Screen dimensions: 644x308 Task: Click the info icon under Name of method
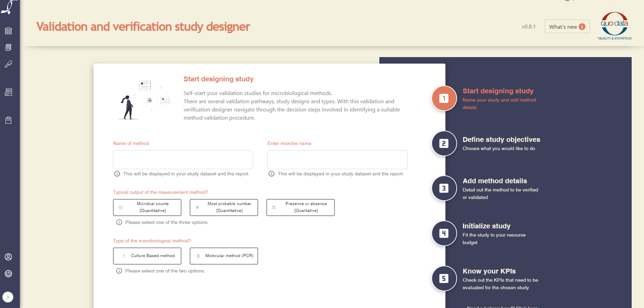[117, 174]
